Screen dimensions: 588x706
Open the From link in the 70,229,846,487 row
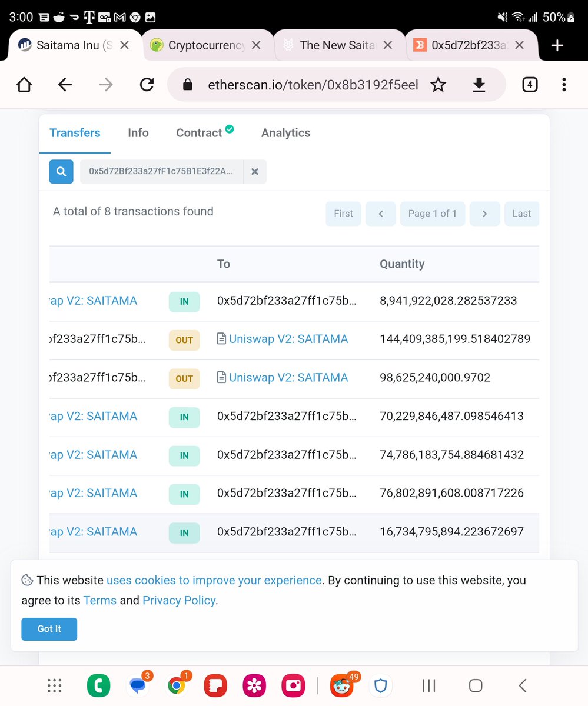93,416
